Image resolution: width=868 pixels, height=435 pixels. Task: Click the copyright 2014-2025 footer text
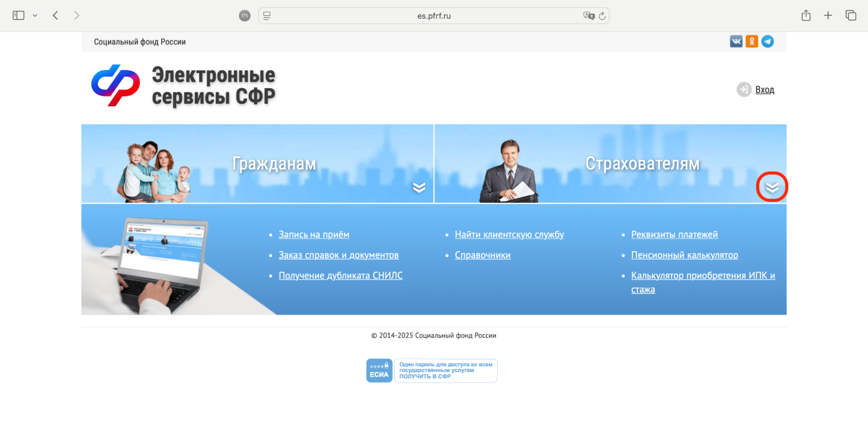point(434,335)
